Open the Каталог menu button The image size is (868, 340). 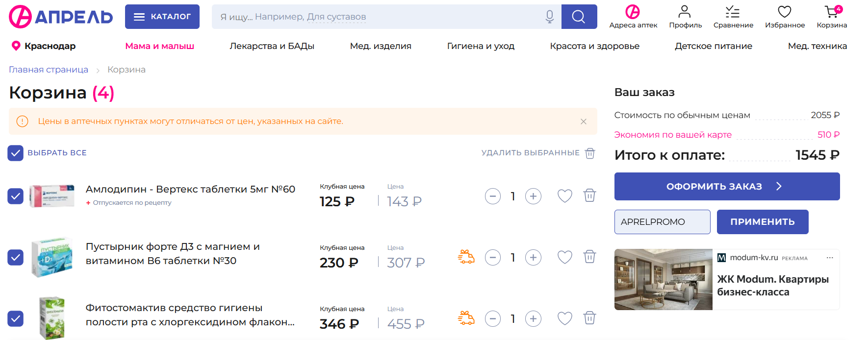162,17
